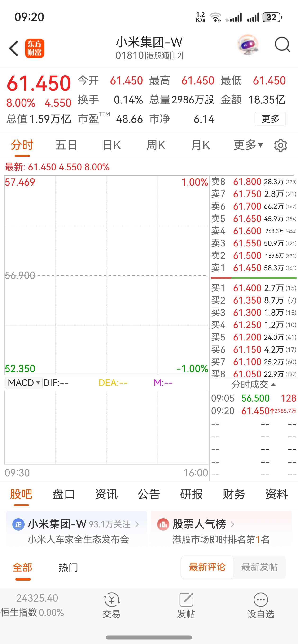Image resolution: width=298 pixels, height=644 pixels.
Task: Tap the Wi-Fi status icon
Action: point(215,17)
